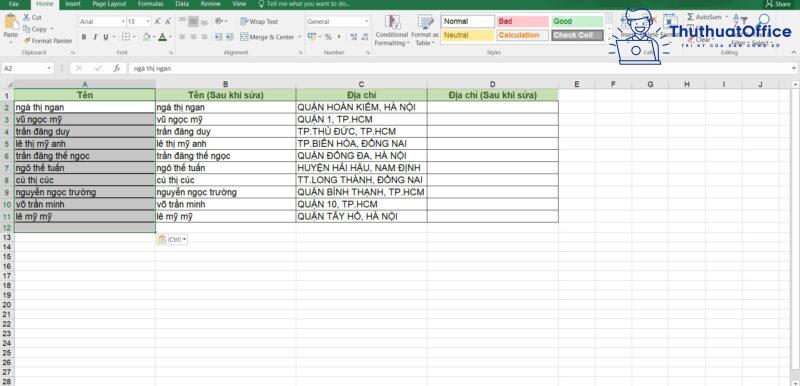
Task: Switch to the Page Layout tab
Action: (109, 4)
